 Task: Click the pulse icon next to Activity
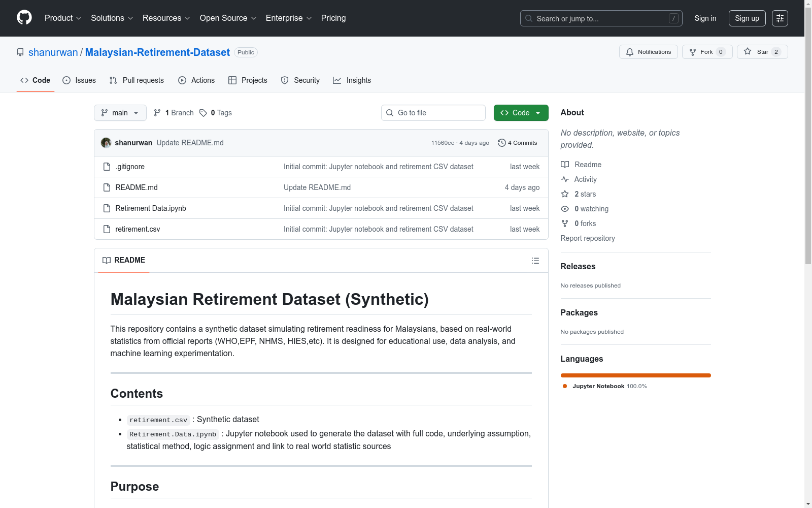pos(565,179)
